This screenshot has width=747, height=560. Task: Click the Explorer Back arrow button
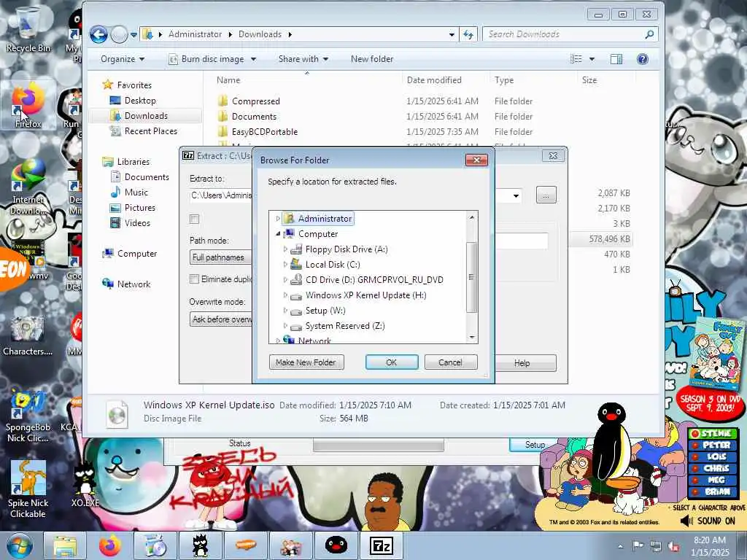tap(98, 34)
